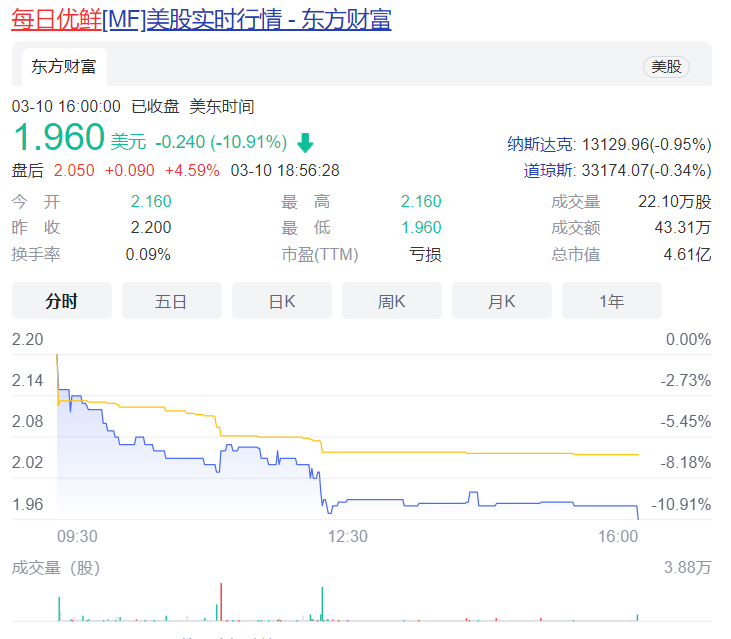Click the 市盈(TTM) label
Image resolution: width=731 pixels, height=639 pixels.
tap(320, 254)
